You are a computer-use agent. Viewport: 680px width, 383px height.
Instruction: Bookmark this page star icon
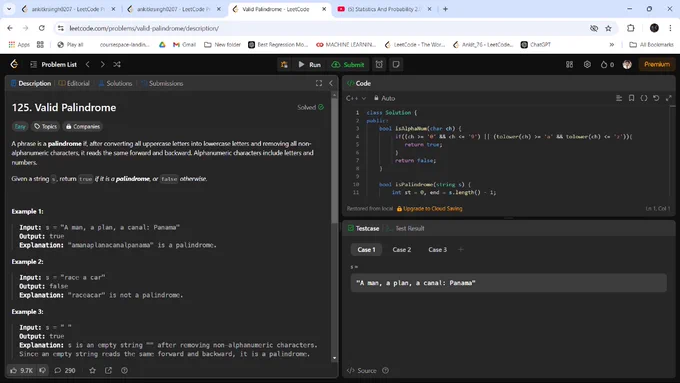[x=608, y=28]
